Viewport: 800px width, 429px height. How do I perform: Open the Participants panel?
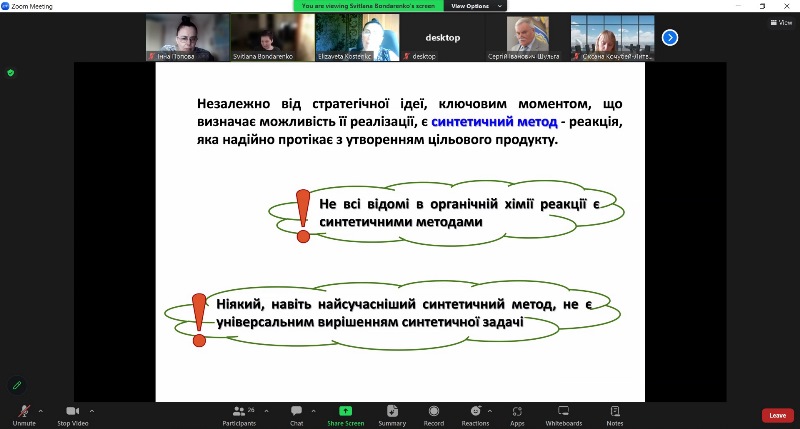(x=239, y=416)
